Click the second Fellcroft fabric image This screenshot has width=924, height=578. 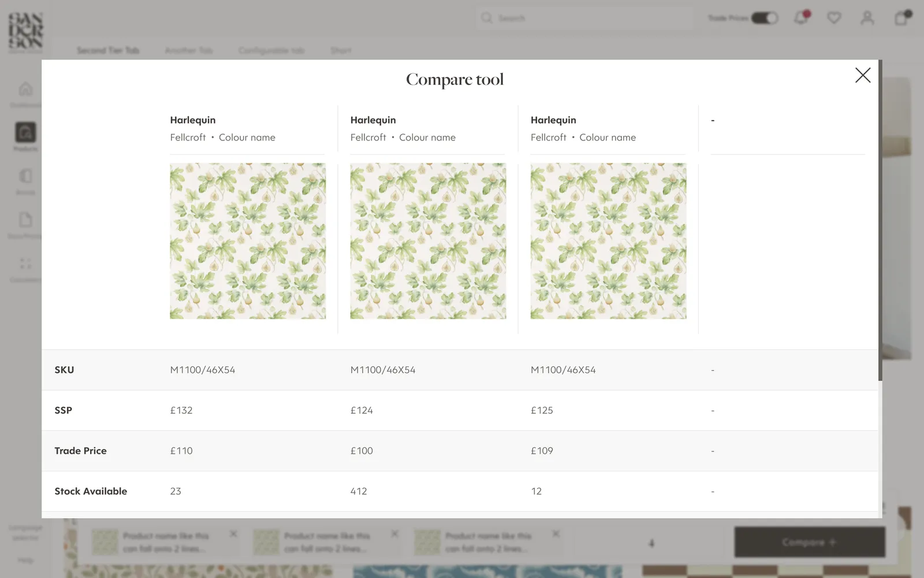[x=428, y=241]
